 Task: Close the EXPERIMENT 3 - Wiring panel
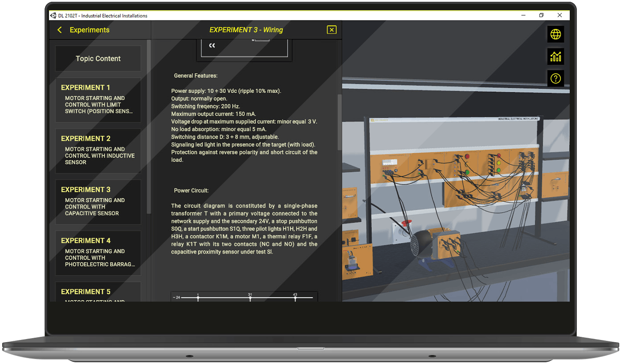[x=331, y=30]
